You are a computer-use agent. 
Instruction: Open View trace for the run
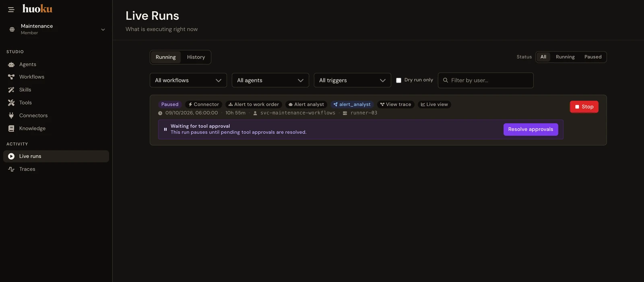click(396, 104)
